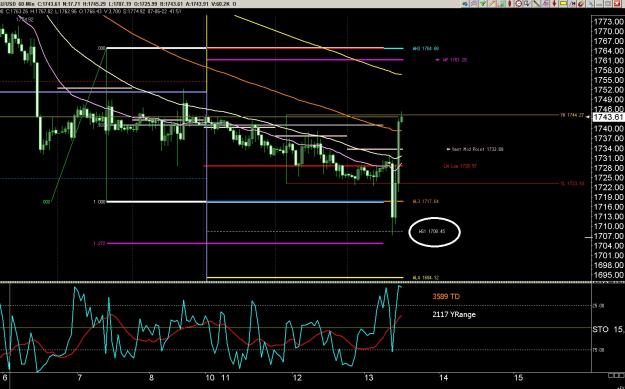This screenshot has height=389, width=625.
Task: Click the circle-with-minus toolbar icon
Action: pyautogui.click(x=519, y=4)
